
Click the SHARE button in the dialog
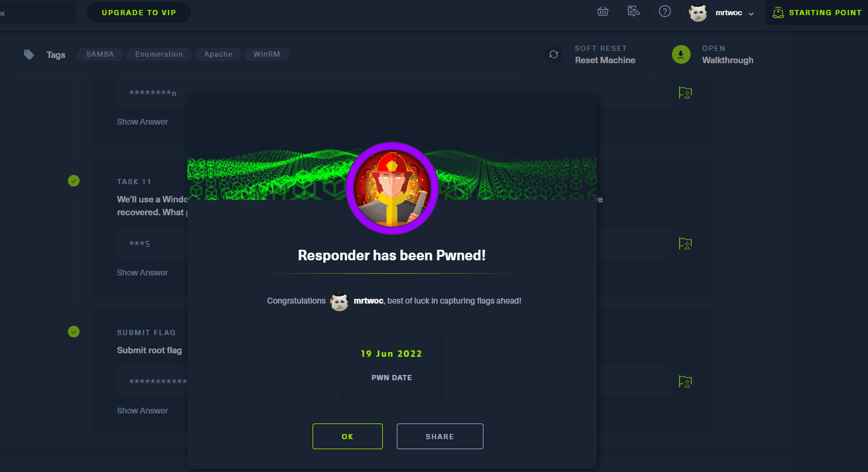click(x=440, y=436)
